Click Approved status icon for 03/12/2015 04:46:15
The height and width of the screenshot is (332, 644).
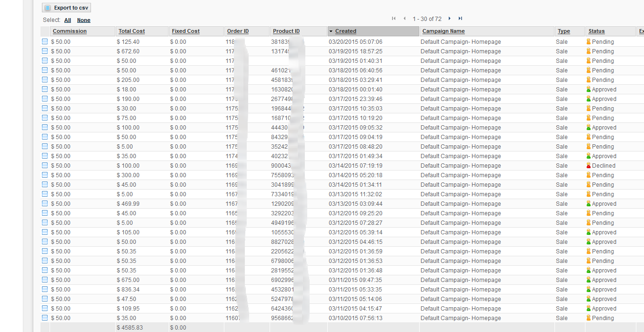pos(588,241)
